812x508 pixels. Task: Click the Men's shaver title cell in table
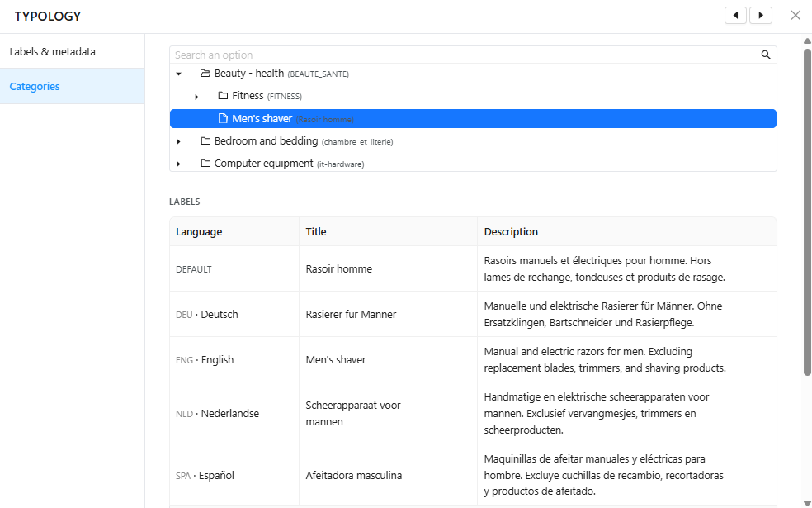click(x=388, y=360)
